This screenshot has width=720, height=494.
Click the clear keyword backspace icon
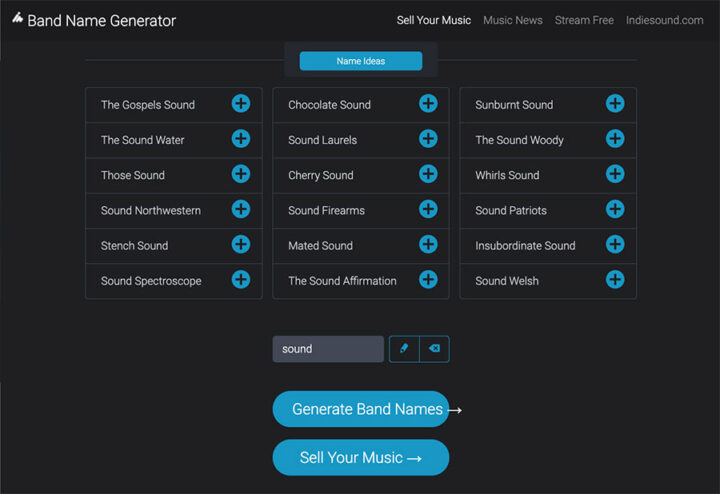click(434, 349)
